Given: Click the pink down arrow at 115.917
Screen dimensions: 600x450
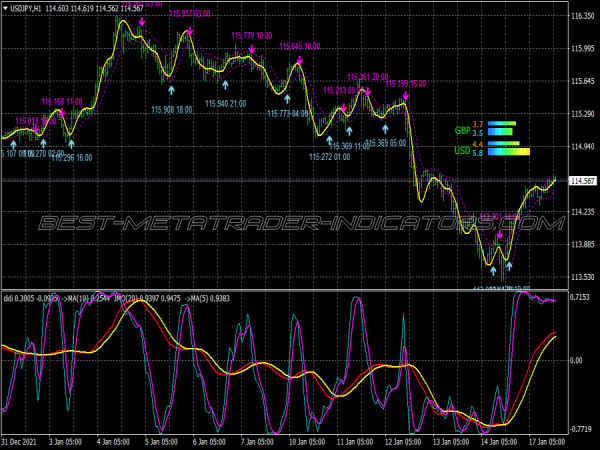Looking at the screenshot, I should pyautogui.click(x=190, y=31).
